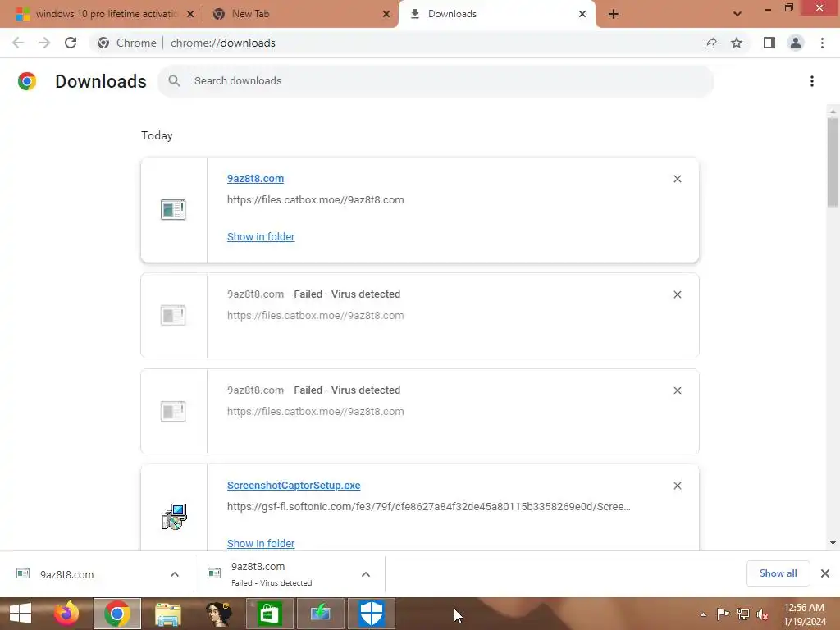Show hidden system tray icons
Image resolution: width=840 pixels, height=630 pixels.
(703, 614)
